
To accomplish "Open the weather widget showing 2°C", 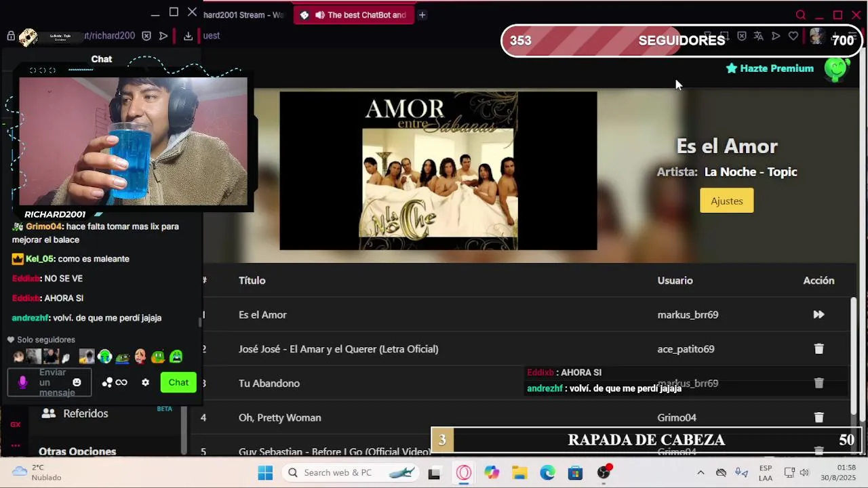I will [37, 472].
